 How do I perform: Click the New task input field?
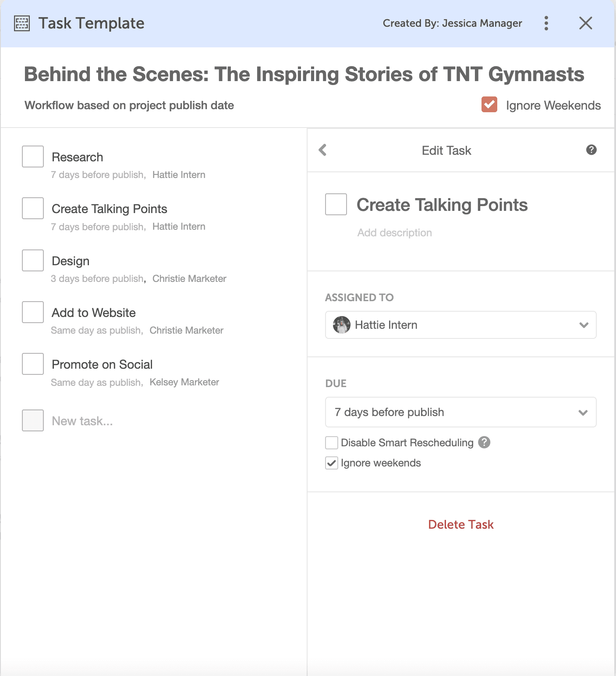coord(82,421)
